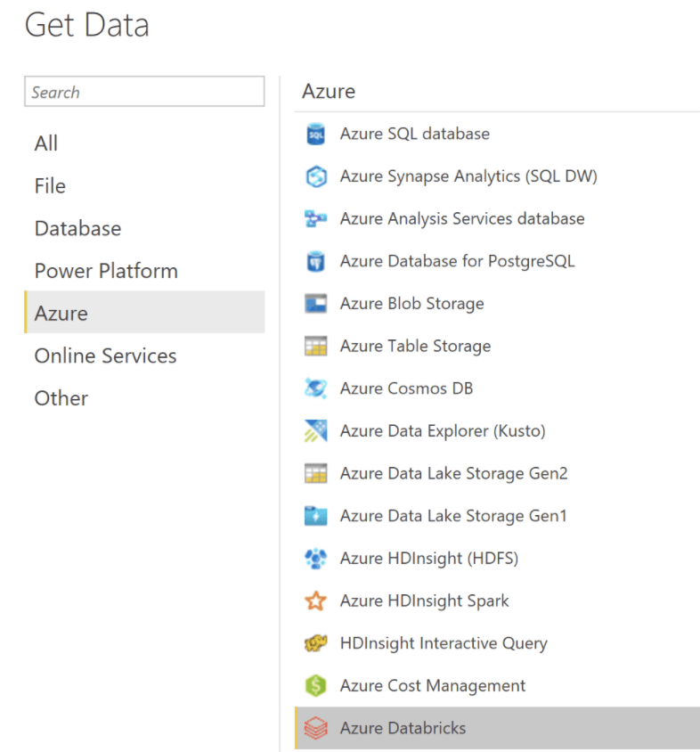Switch to the All category

click(x=46, y=143)
